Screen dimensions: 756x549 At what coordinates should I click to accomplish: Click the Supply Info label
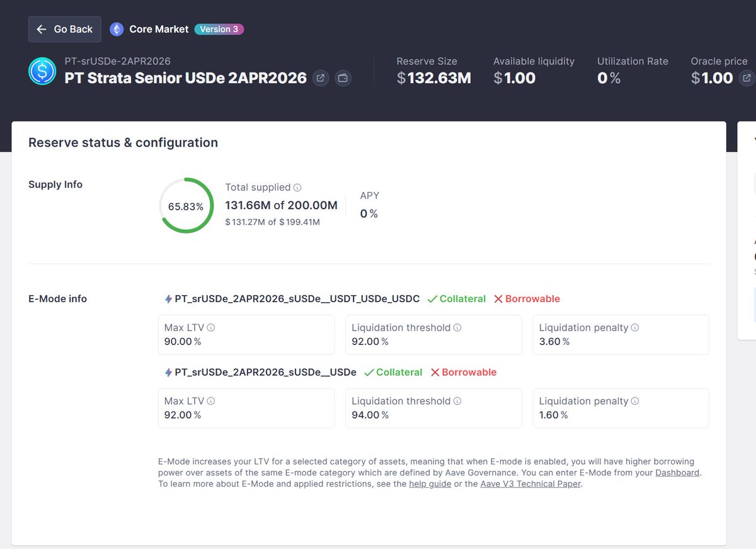point(55,184)
